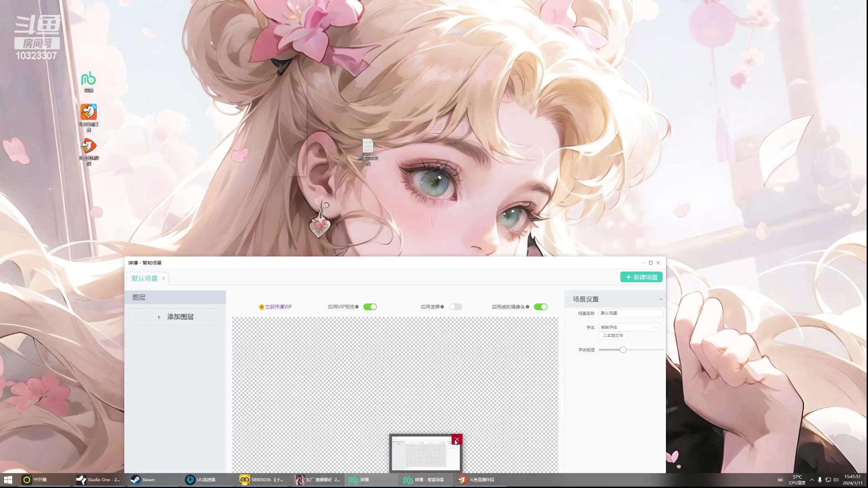Click the CPU temperature tray readout
The image size is (868, 488).
(797, 480)
